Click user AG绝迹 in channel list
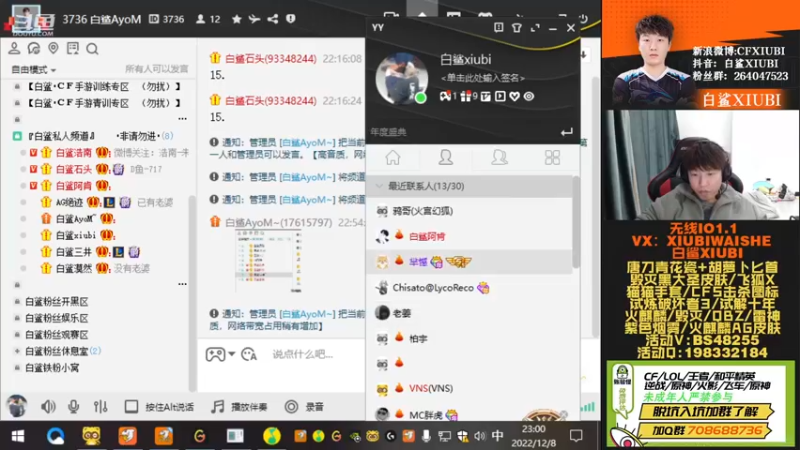The height and width of the screenshot is (450, 800). tap(69, 202)
